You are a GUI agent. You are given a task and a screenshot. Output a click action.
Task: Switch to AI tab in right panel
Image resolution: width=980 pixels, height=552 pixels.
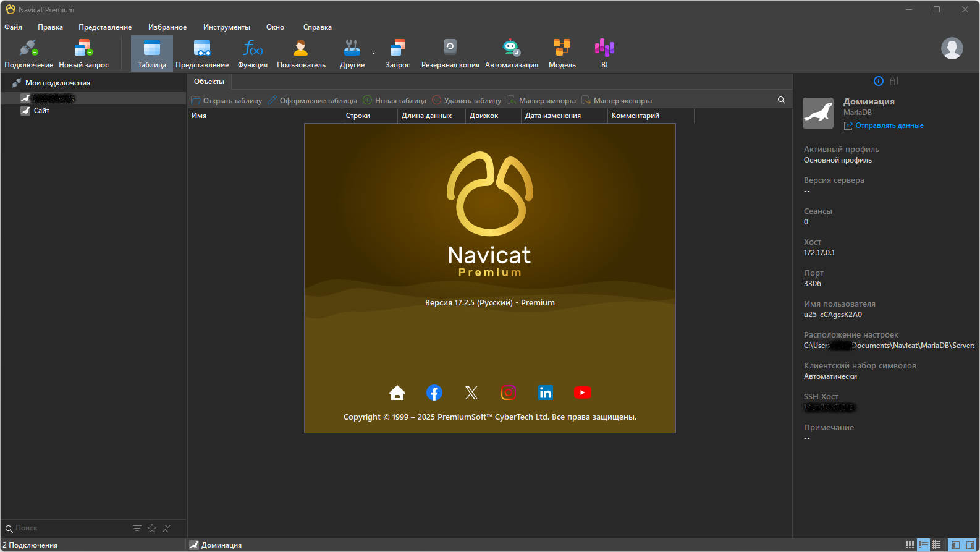[894, 81]
